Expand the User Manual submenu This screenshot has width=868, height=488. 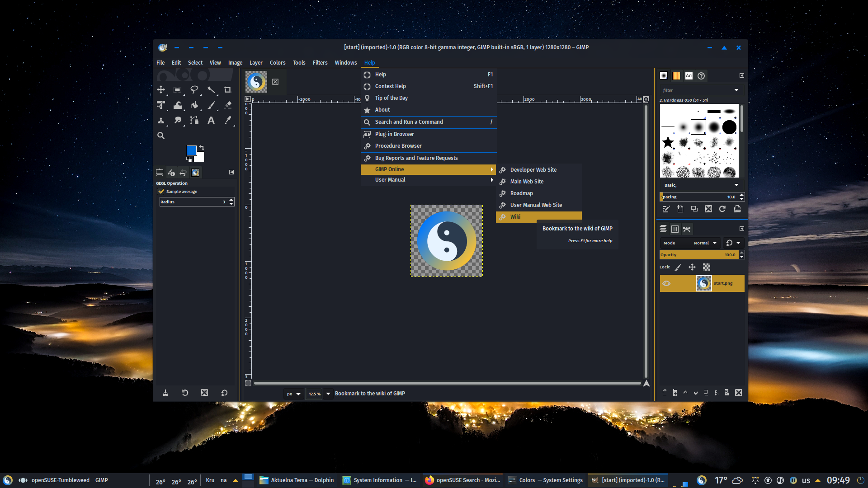click(x=429, y=180)
